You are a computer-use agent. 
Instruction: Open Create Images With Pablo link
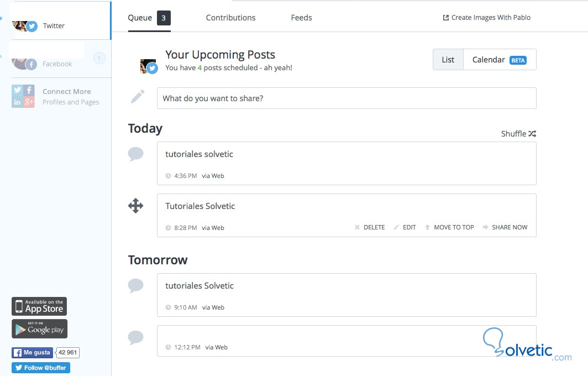coord(486,18)
